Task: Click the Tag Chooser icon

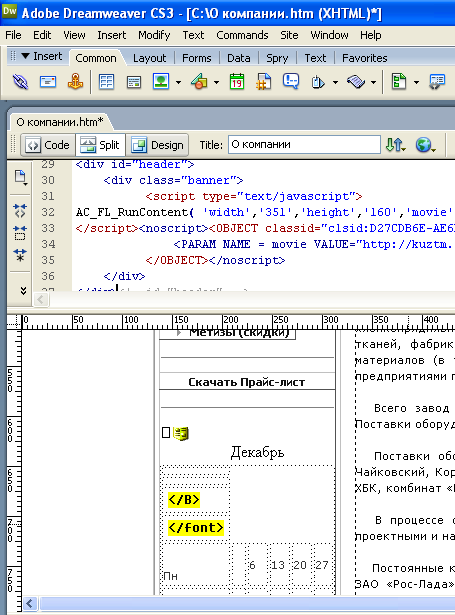Action: 437,82
